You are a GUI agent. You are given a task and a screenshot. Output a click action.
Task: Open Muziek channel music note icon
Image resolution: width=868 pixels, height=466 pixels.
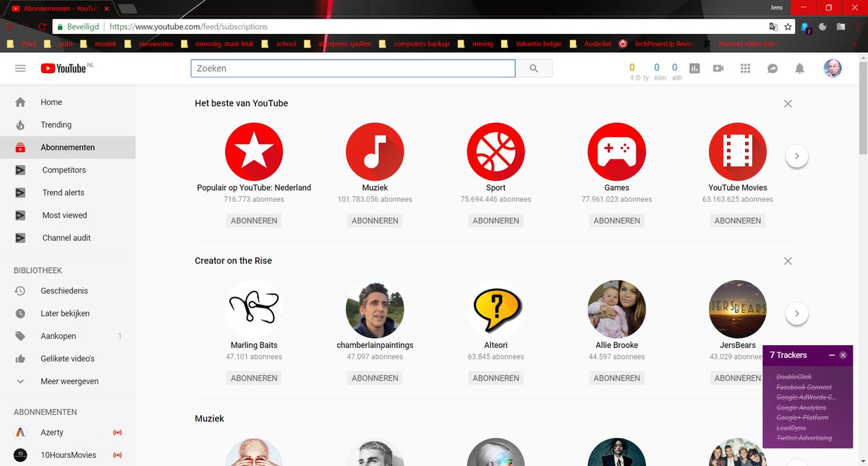(375, 152)
